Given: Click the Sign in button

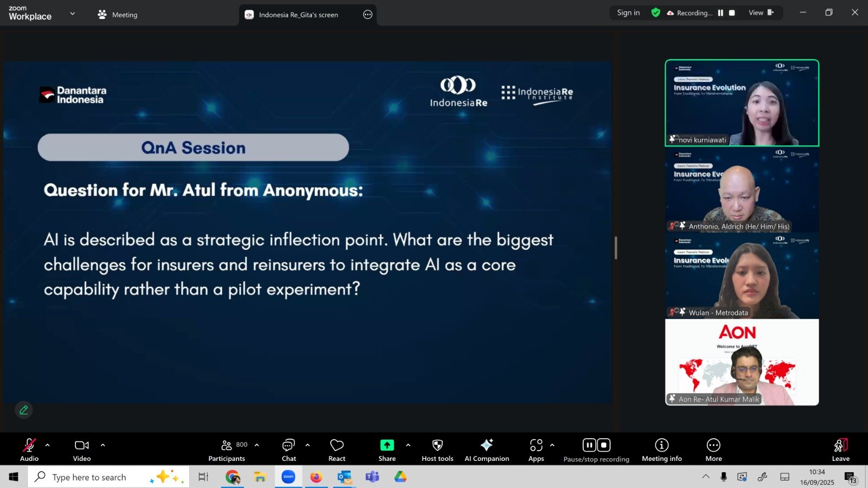Looking at the screenshot, I should coord(628,13).
